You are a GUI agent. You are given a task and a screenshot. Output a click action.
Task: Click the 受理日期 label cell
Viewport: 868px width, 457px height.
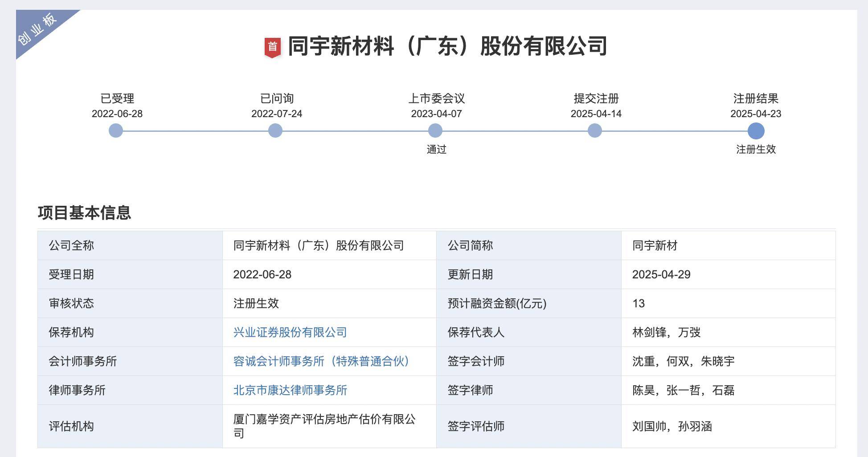point(130,274)
